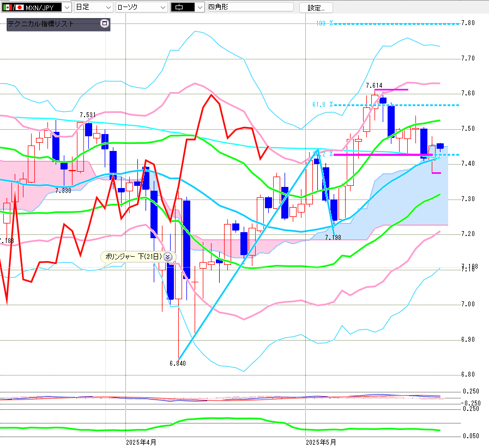The width and height of the screenshot is (489, 448).
Task: Click the 7.198 price label
Action: (333, 238)
